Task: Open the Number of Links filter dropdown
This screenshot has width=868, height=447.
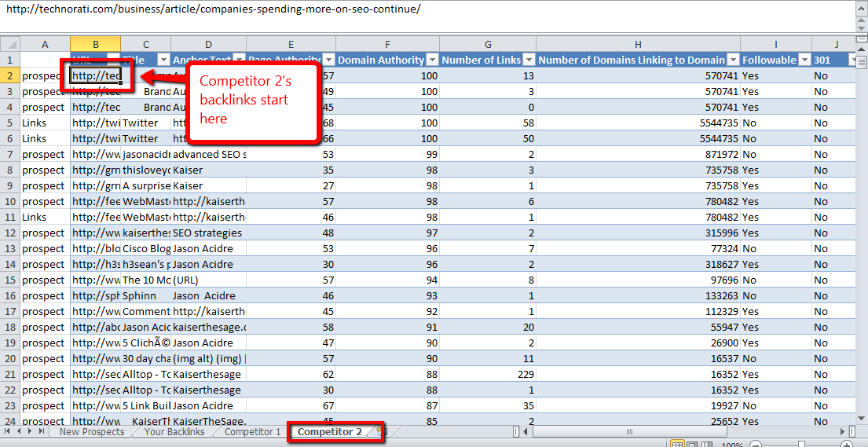Action: pos(527,60)
